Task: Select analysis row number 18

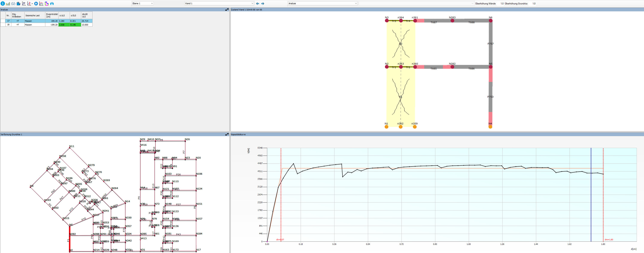Action: [8, 25]
